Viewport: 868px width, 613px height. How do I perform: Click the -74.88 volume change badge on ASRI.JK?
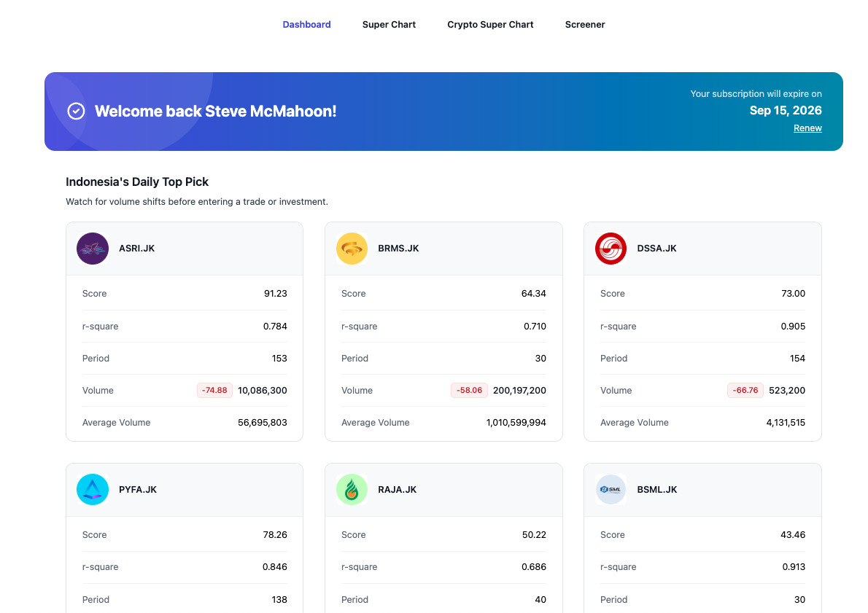(x=214, y=390)
